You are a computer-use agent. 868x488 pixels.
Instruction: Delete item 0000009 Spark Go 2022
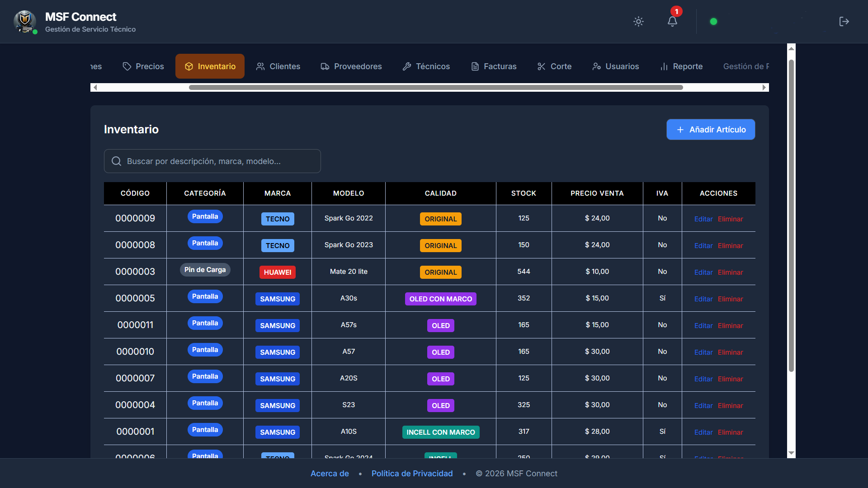click(x=730, y=219)
